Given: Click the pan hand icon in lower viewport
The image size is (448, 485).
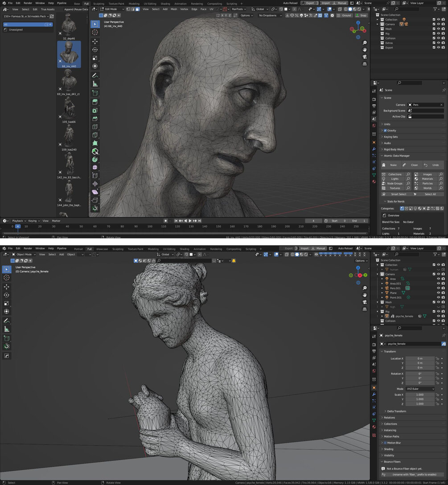Looking at the screenshot, I should pyautogui.click(x=365, y=295).
